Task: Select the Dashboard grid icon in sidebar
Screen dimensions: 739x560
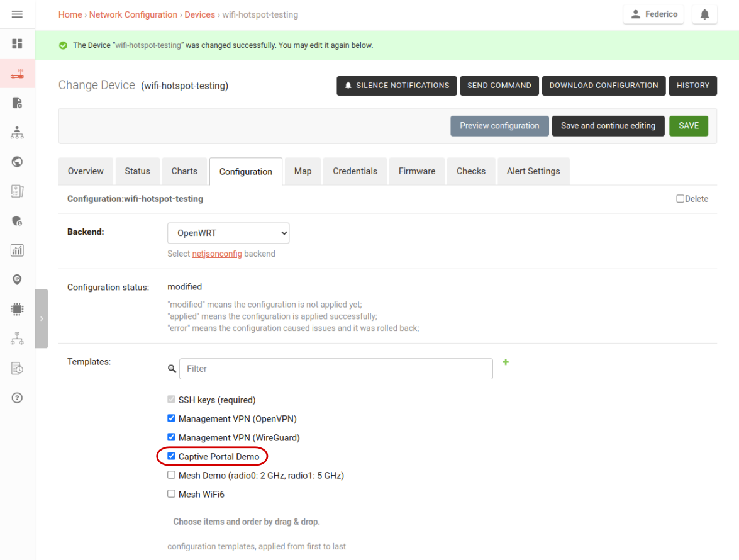Action: [17, 44]
